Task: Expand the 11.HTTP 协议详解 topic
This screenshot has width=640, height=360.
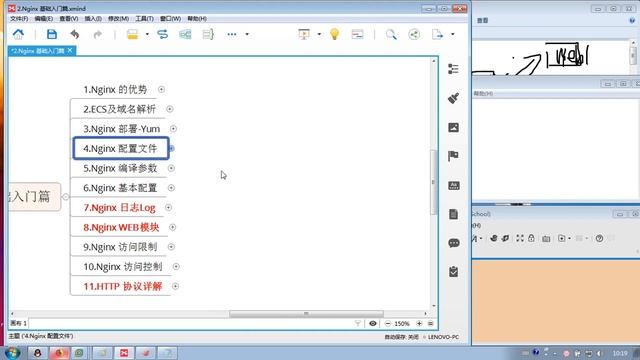Action: point(176,286)
